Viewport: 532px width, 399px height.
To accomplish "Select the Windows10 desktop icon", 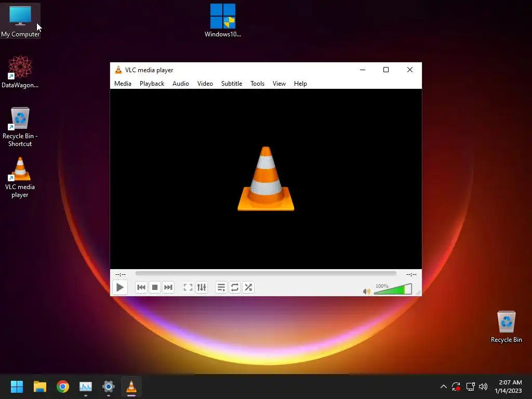I will point(222,20).
